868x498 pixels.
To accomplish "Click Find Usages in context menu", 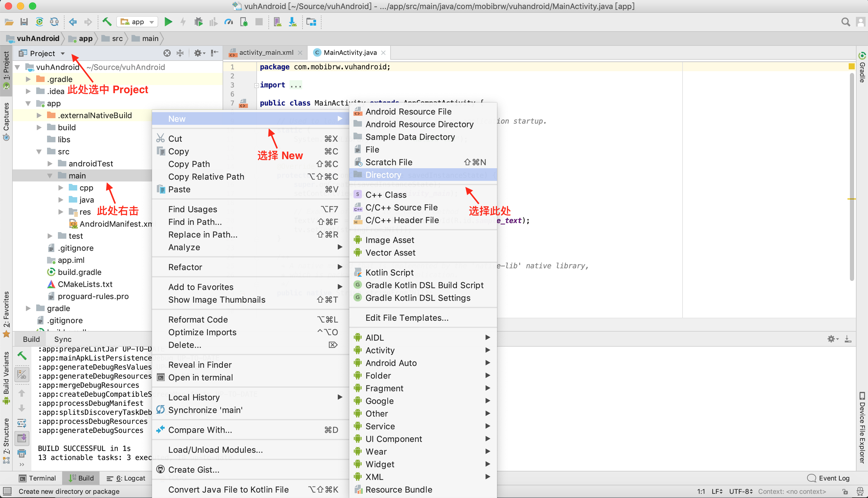I will [x=250, y=209].
